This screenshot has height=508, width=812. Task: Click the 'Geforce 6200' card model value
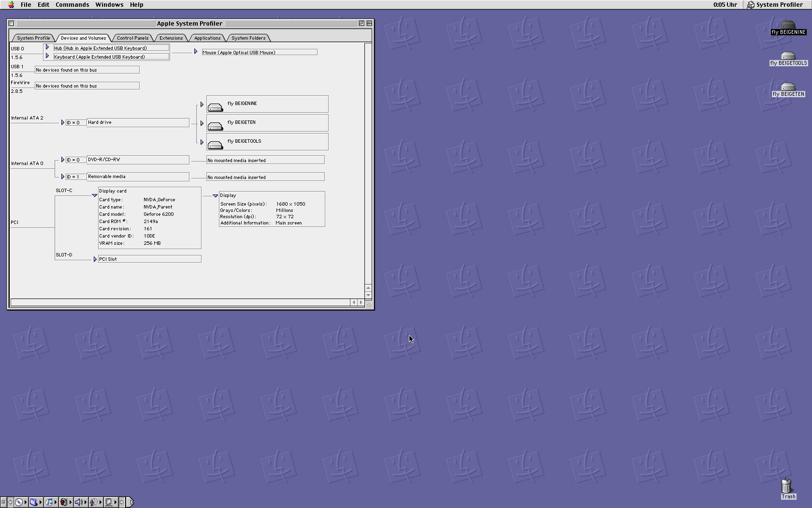pos(159,214)
